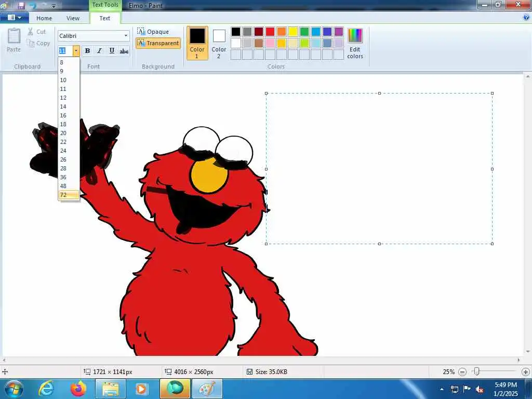Toggle Strikethrough text formatting
The width and height of the screenshot is (532, 399).
[124, 51]
